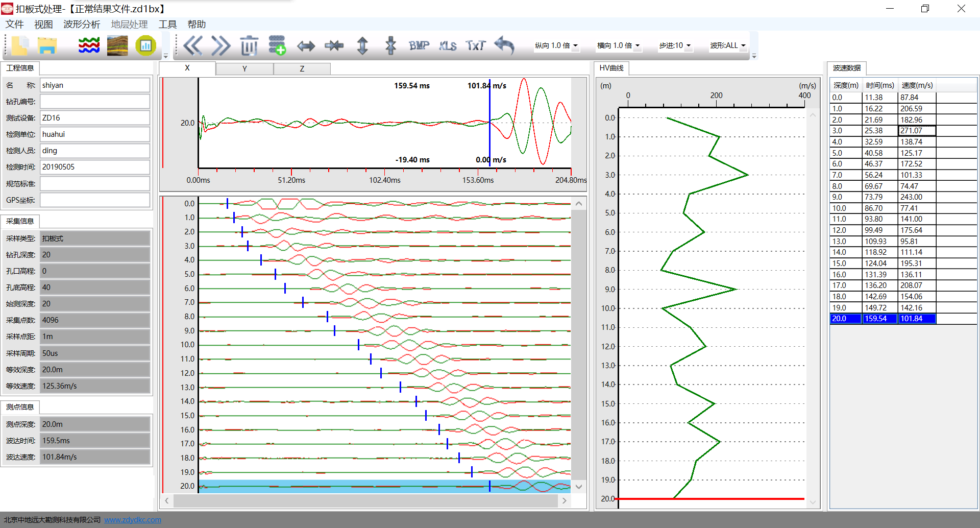The image size is (980, 528).
Task: Export as BMP image
Action: point(419,46)
